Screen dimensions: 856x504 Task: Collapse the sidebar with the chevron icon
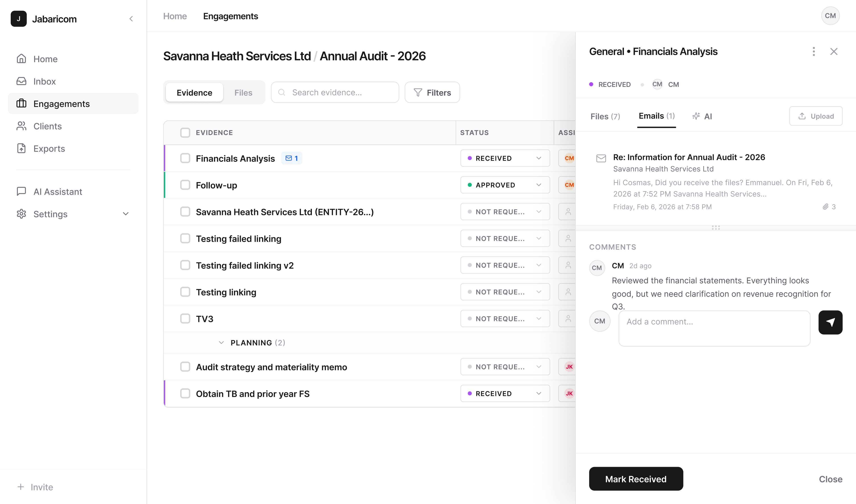coord(131,19)
